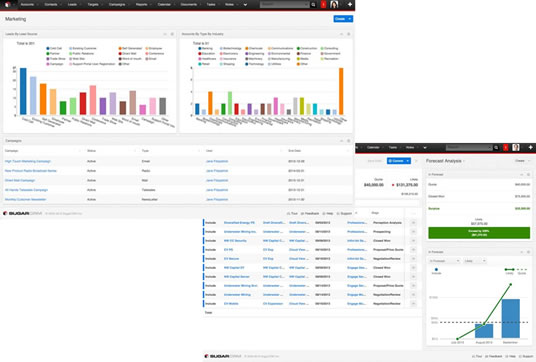
Task: Open Reports menu in Marketing window
Action: click(x=143, y=5)
